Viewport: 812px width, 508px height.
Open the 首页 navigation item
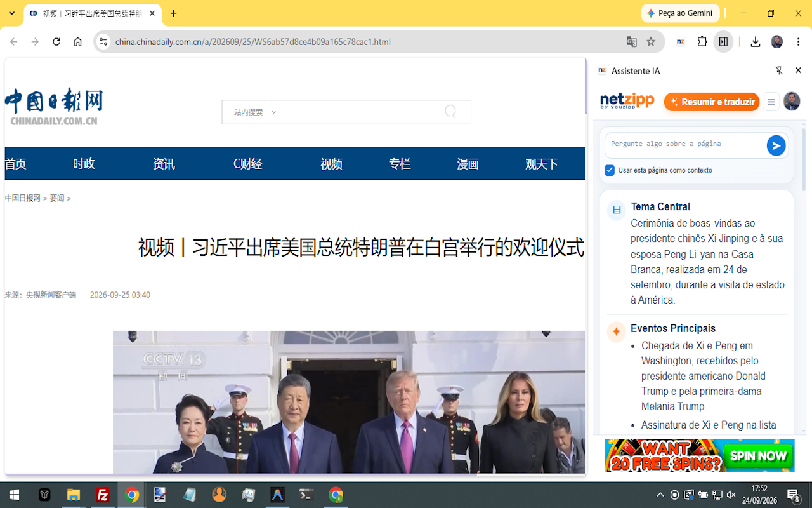click(x=16, y=164)
